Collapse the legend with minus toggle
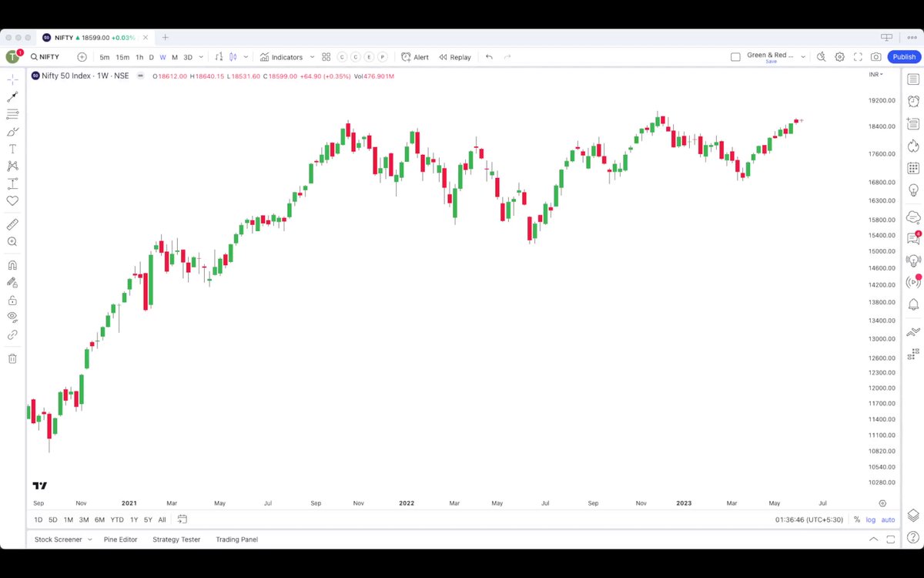Screen dimensions: 924x578 pyautogui.click(x=140, y=76)
